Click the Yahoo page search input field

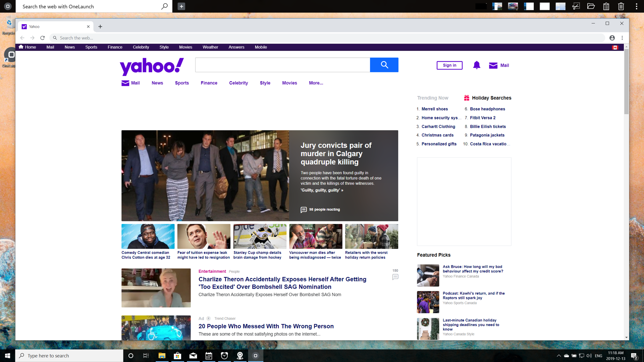tap(282, 65)
